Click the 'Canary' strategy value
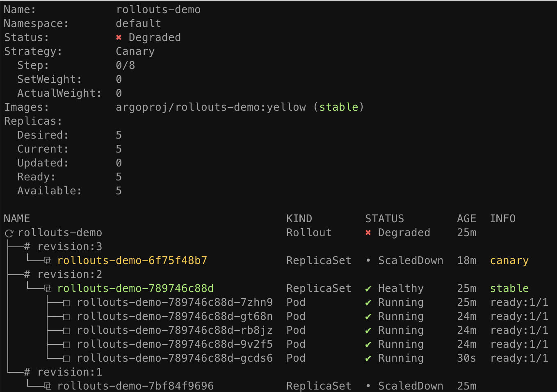The image size is (557, 392). click(135, 51)
